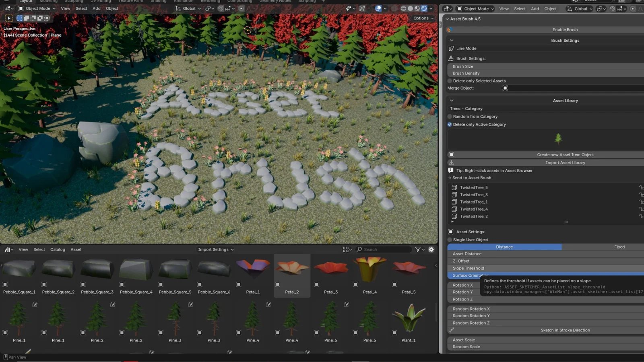Open the filter icon in the Asset Browser
The height and width of the screenshot is (362, 644).
(417, 249)
